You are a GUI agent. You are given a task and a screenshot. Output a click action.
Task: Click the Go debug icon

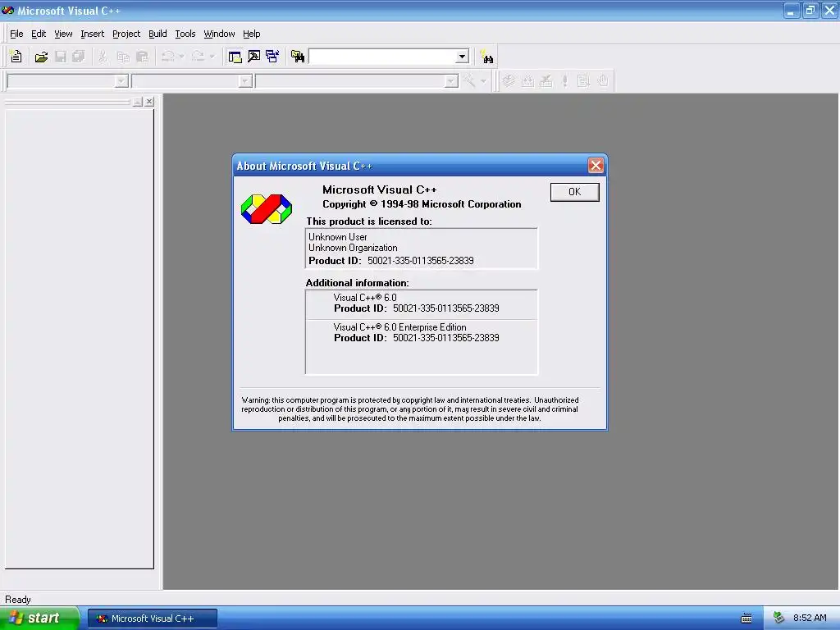tap(583, 81)
